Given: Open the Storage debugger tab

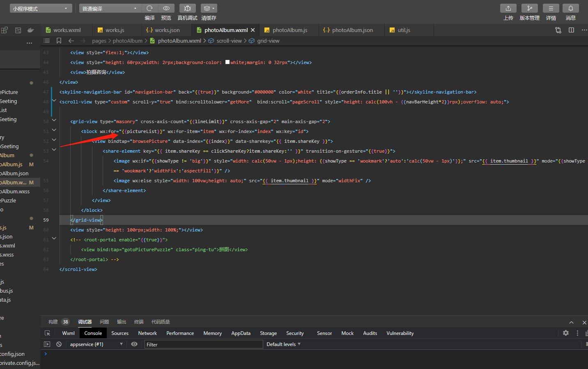Looking at the screenshot, I should [268, 333].
